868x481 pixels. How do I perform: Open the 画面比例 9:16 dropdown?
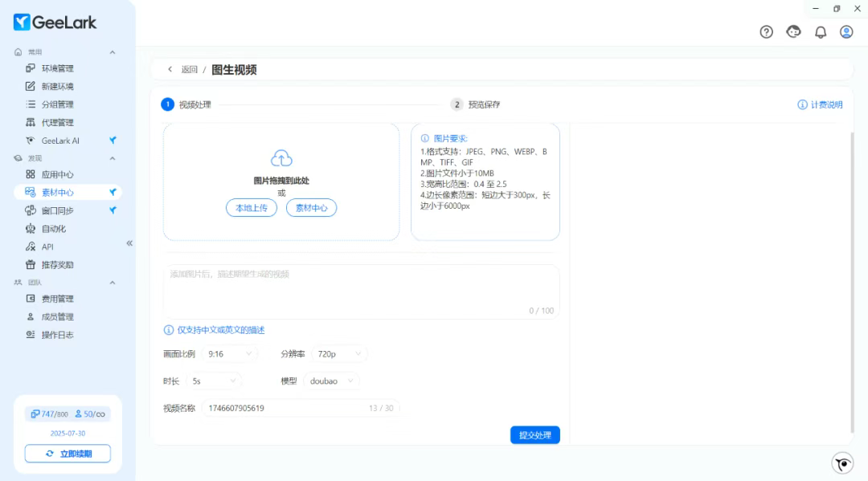230,353
